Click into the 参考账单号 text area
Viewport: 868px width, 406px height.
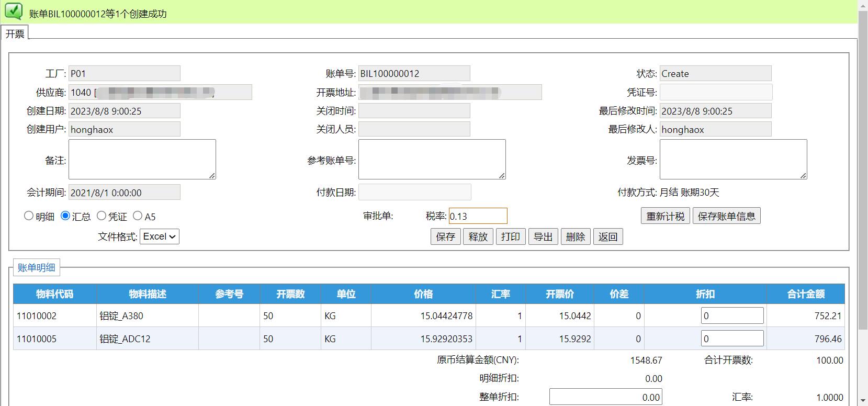[432, 159]
